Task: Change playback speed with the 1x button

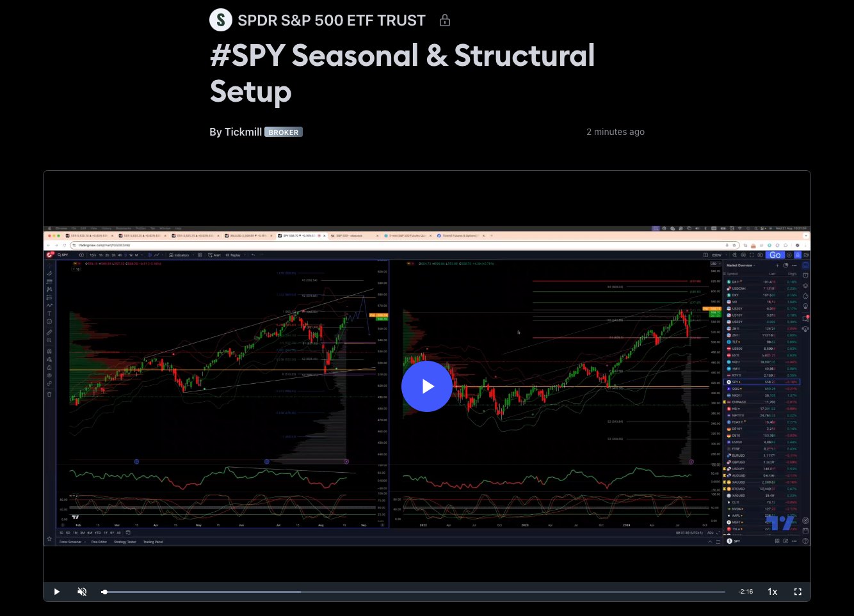Action: click(x=773, y=592)
